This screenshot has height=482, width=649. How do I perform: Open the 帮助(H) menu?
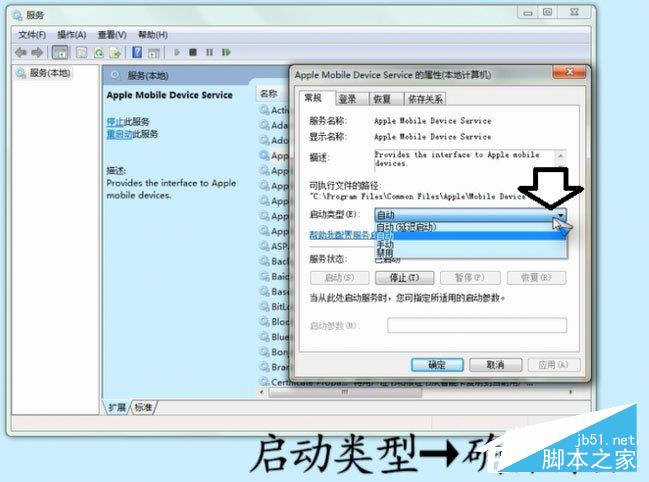(x=153, y=35)
